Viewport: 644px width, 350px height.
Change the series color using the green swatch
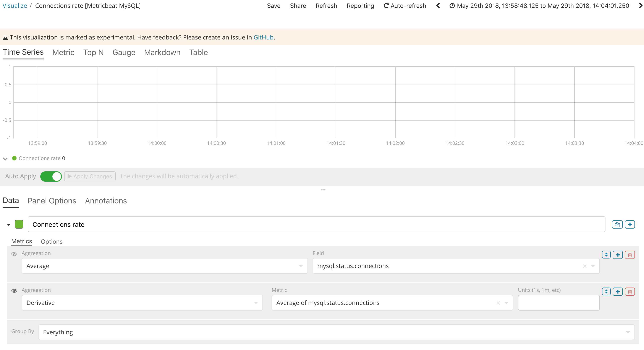pyautogui.click(x=19, y=224)
